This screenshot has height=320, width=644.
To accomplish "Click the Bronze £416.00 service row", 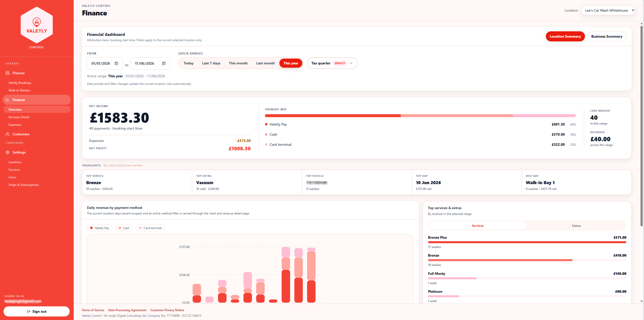I will [x=527, y=260].
